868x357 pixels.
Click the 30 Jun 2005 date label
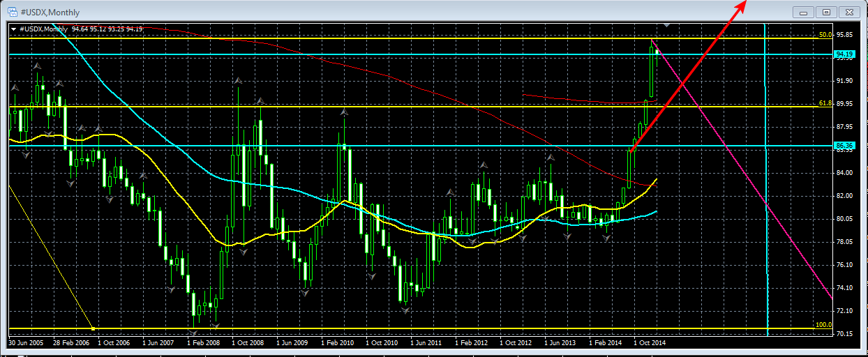point(27,343)
